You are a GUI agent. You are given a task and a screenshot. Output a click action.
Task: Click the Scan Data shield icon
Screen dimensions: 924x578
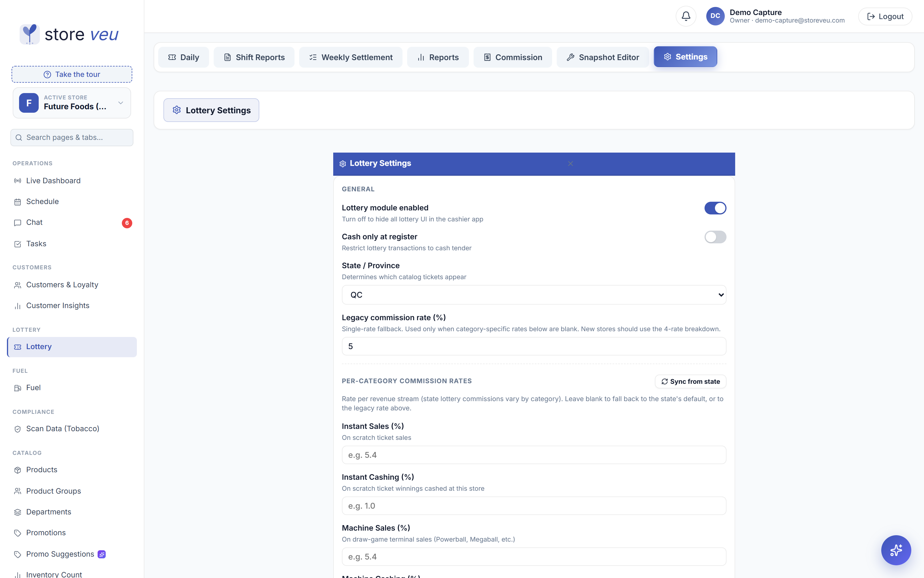tap(18, 429)
